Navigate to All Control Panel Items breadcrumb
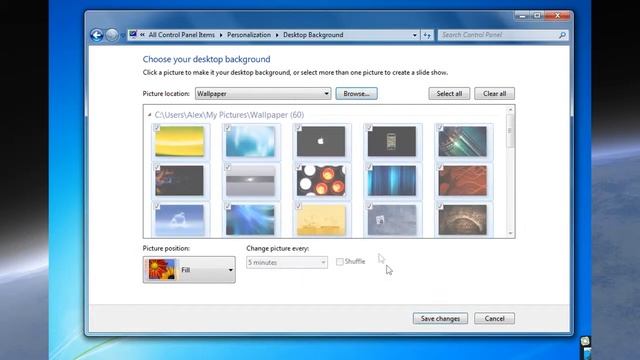Image resolution: width=640 pixels, height=360 pixels. (182, 35)
